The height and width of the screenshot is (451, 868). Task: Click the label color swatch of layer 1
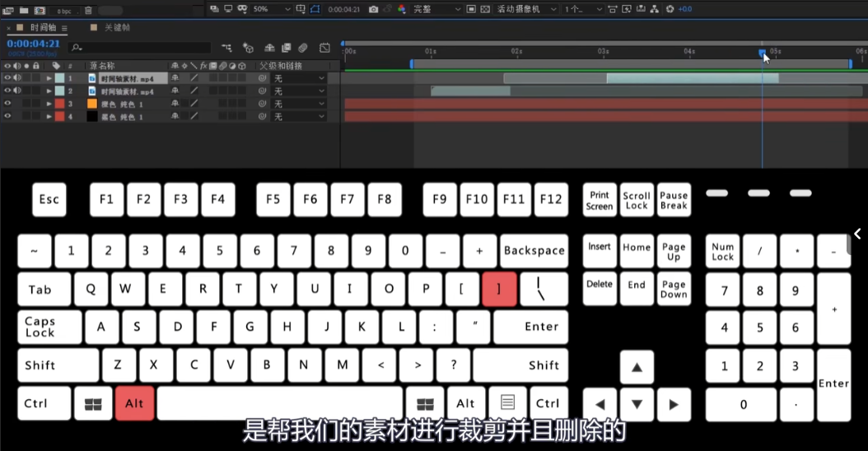click(x=59, y=78)
